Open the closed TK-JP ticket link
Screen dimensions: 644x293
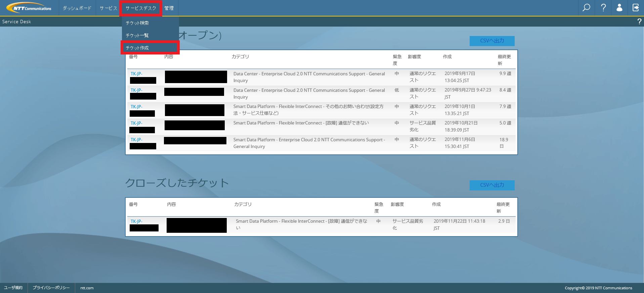pos(136,221)
